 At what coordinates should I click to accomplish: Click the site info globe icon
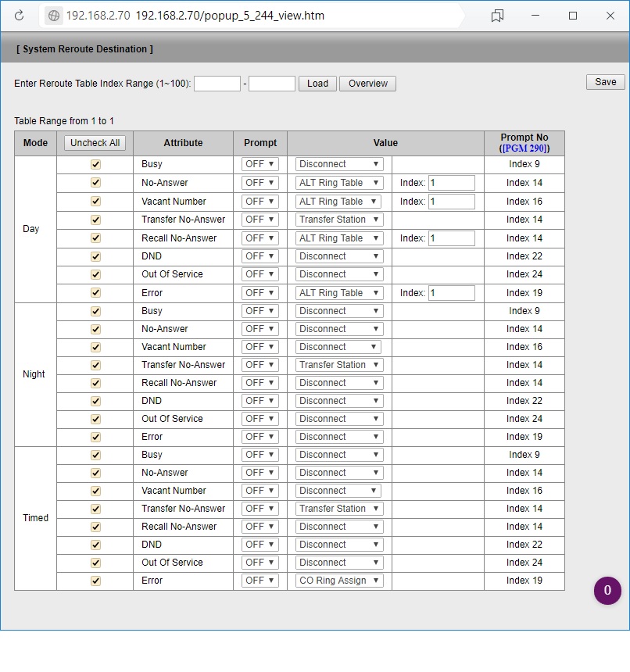coord(53,16)
